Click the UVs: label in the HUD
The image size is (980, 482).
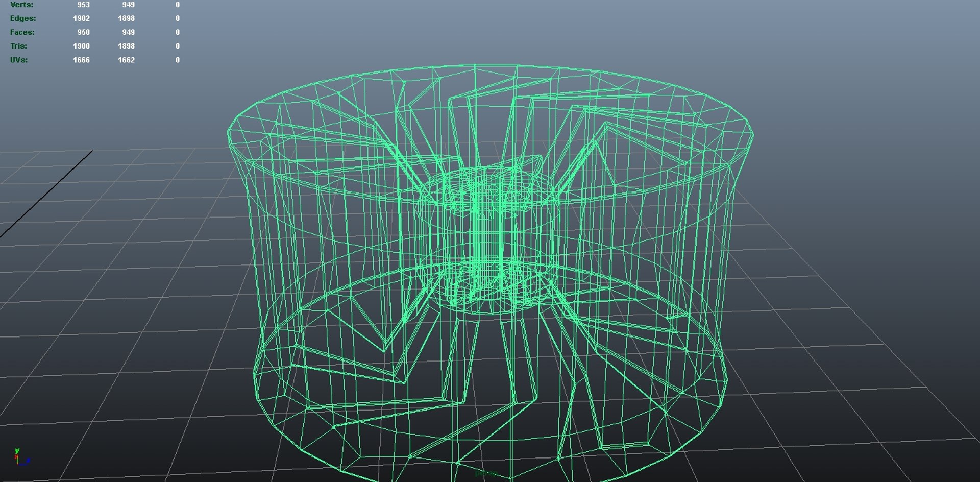pos(19,60)
